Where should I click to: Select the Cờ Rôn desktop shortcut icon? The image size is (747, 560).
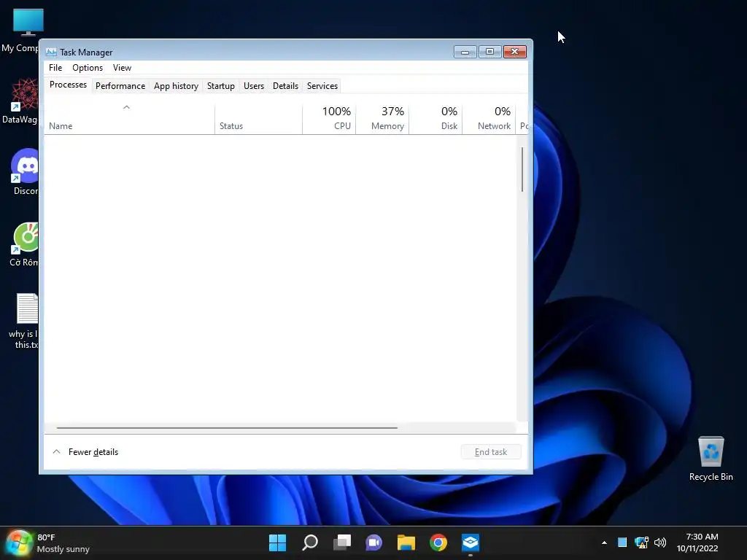25,244
